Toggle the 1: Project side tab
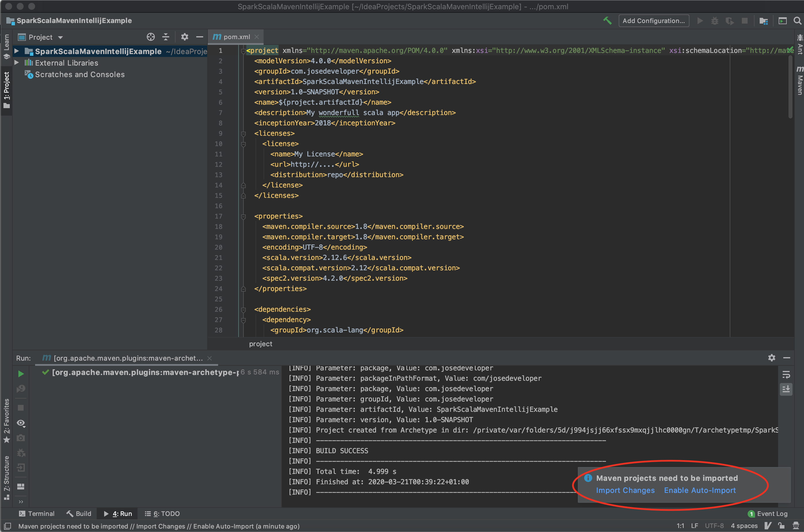This screenshot has height=532, width=804. coord(6,90)
